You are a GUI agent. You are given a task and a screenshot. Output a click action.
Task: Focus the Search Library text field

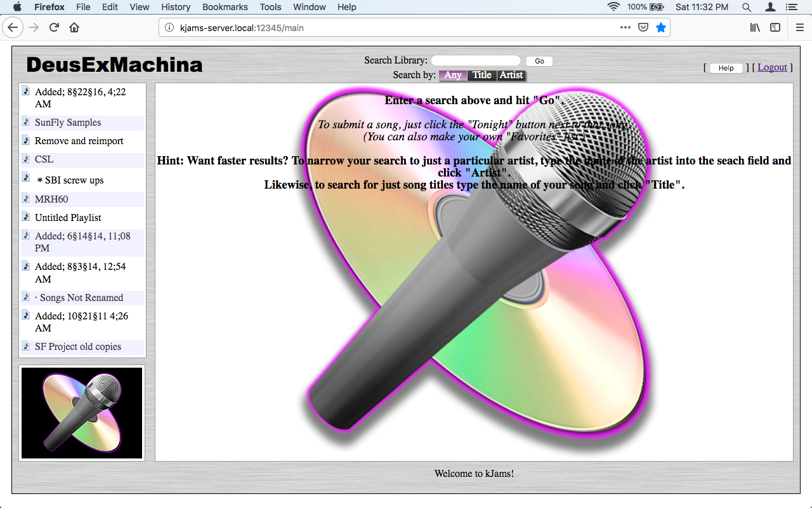click(x=476, y=61)
